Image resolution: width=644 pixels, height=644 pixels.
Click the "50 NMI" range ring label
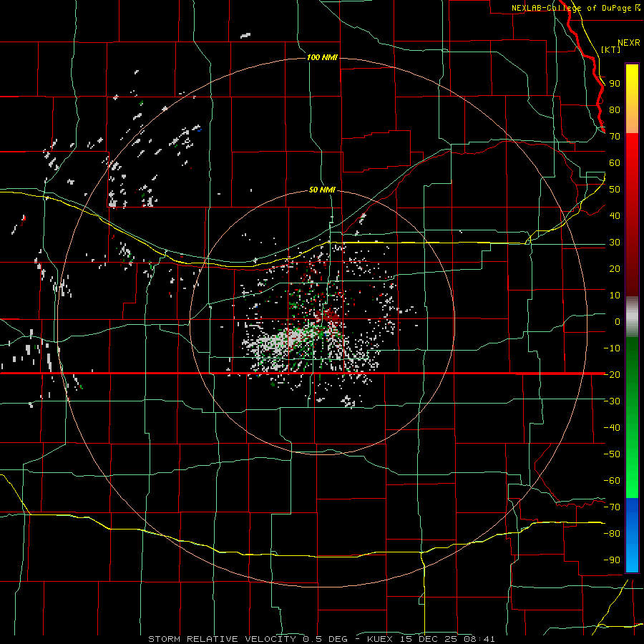click(x=322, y=190)
